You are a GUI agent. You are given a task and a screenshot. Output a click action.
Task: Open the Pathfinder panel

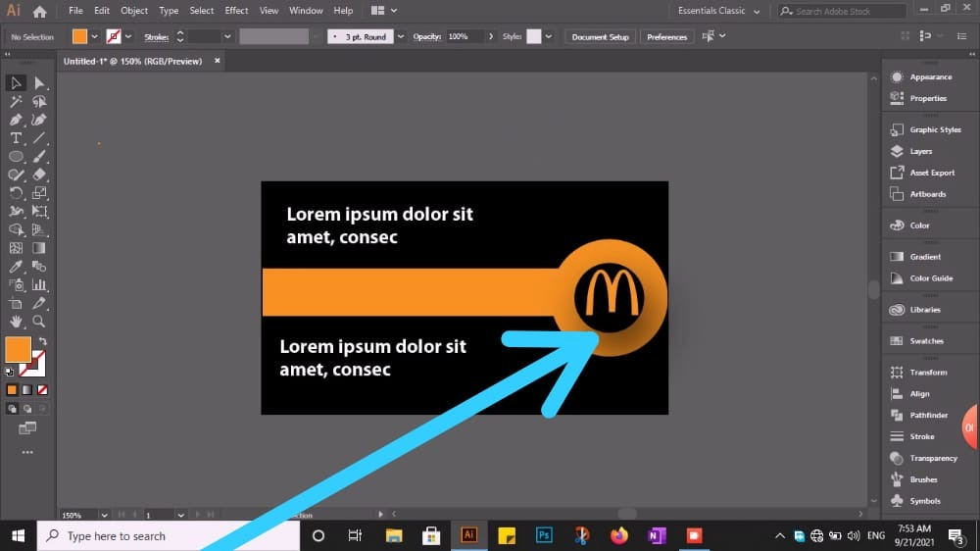click(x=929, y=416)
